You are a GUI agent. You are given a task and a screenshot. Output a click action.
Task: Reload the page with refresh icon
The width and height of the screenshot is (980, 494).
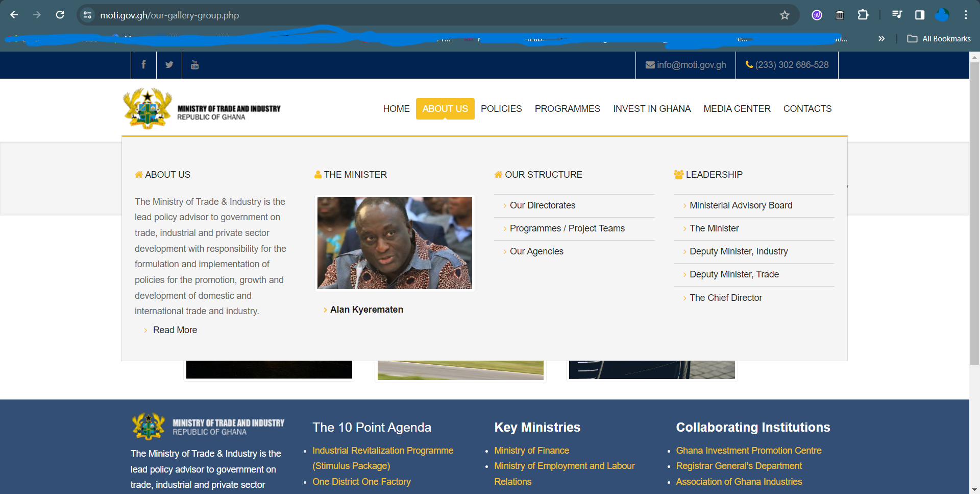click(60, 15)
